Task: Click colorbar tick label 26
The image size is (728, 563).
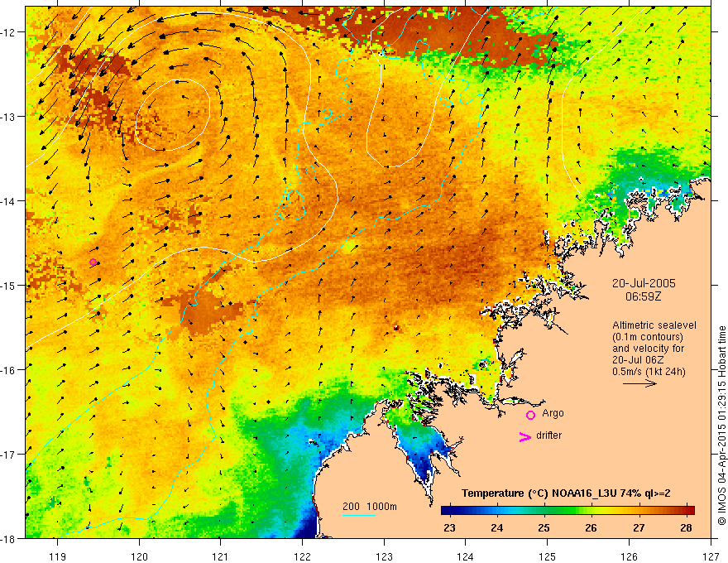Action: [591, 527]
